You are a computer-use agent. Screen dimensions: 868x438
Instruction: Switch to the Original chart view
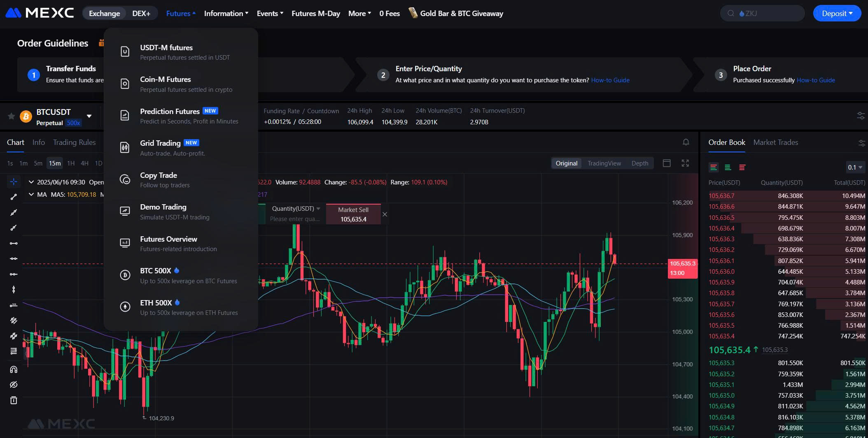567,163
